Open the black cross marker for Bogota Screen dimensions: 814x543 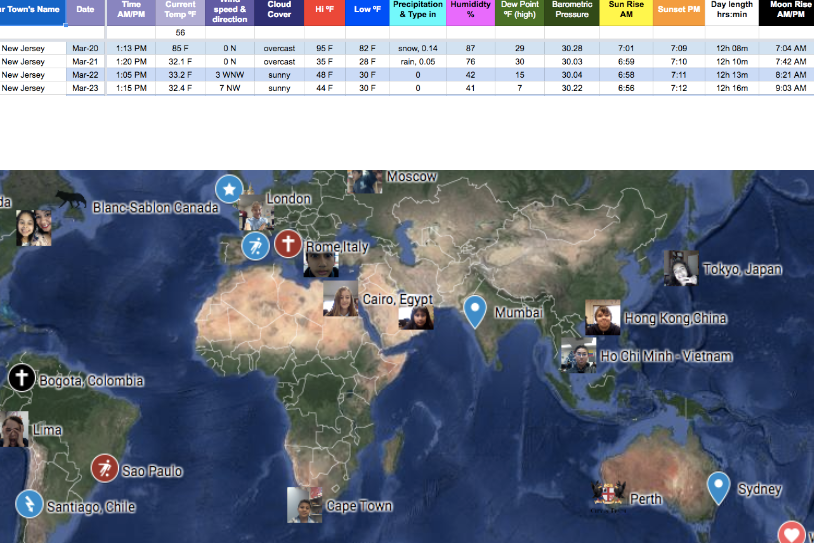click(x=22, y=378)
